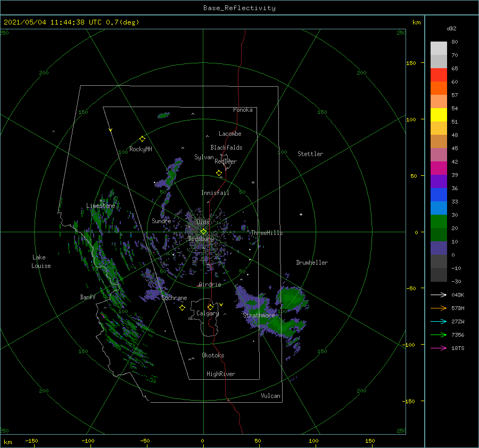
Task: Click the dBZ legend heading
Action: (451, 29)
